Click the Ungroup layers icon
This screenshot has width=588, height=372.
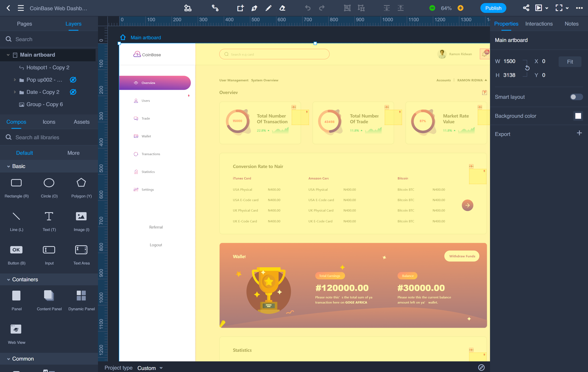(x=361, y=8)
